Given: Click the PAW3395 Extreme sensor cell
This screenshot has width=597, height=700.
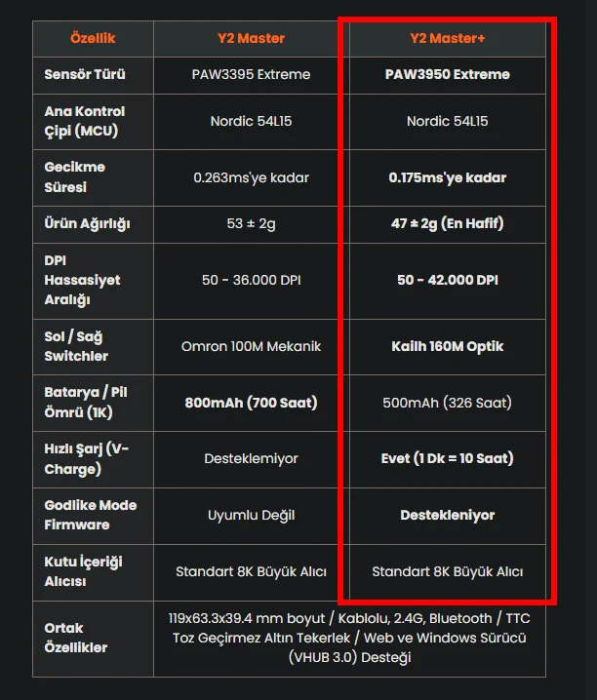Looking at the screenshot, I should tap(251, 74).
